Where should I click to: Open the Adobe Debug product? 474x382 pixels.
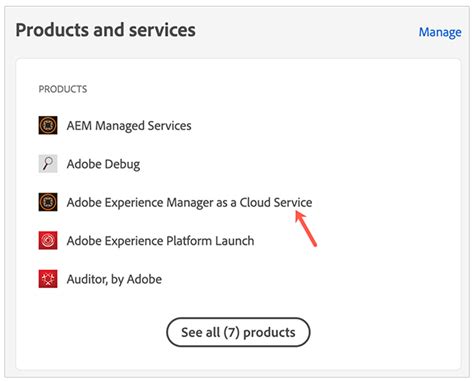[x=103, y=164]
